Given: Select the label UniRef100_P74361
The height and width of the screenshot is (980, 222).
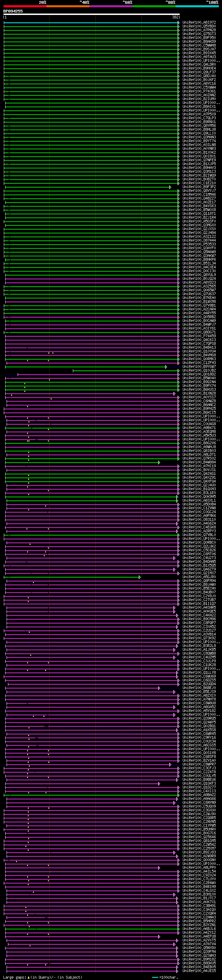Looking at the screenshot, I should 199,91.
